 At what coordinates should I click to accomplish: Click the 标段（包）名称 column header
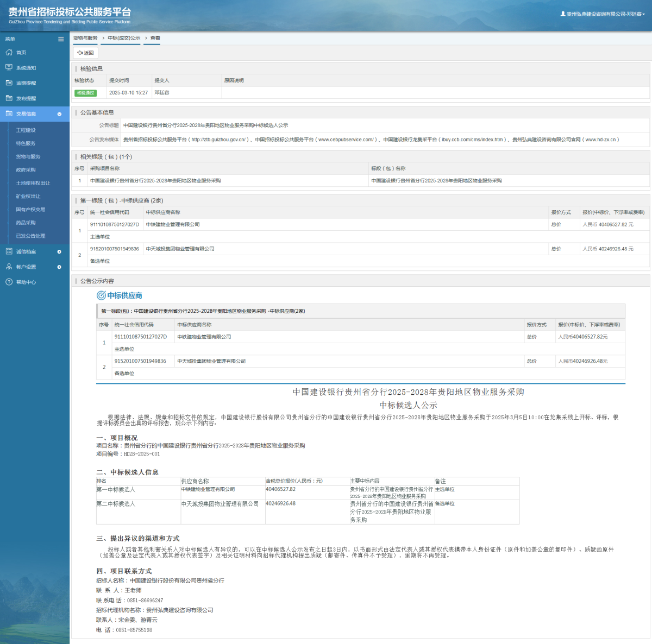pyautogui.click(x=388, y=168)
